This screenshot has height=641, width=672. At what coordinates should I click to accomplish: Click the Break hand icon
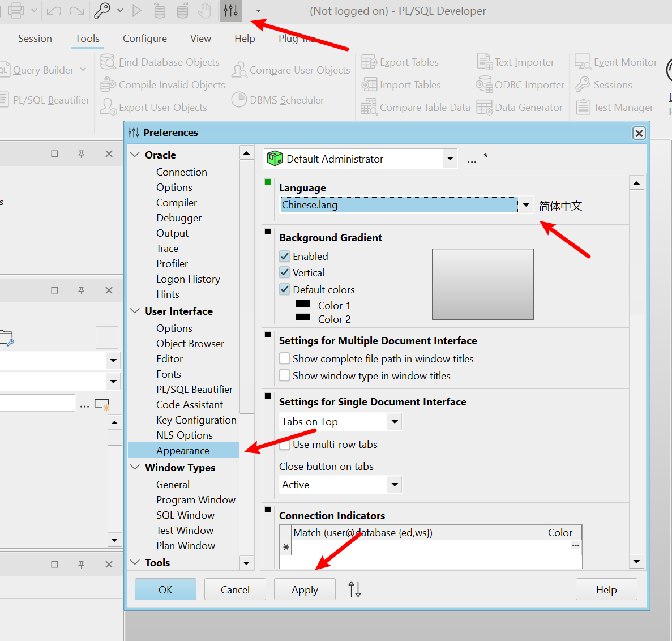(x=205, y=11)
